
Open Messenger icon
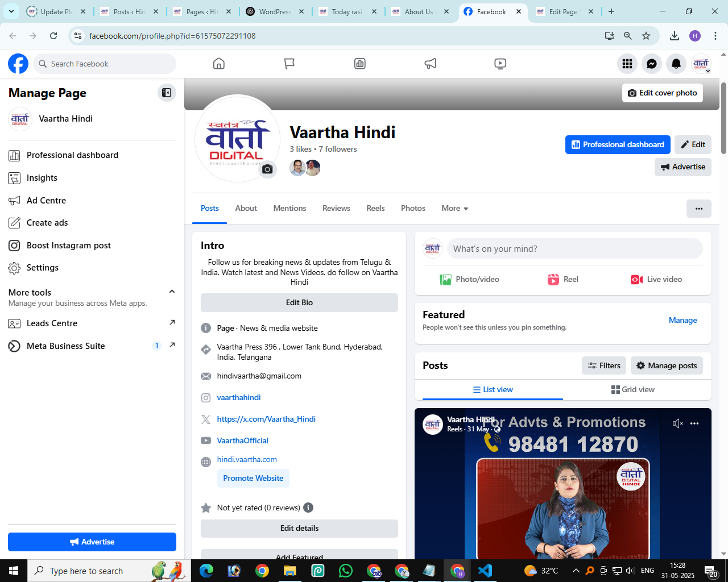(652, 64)
